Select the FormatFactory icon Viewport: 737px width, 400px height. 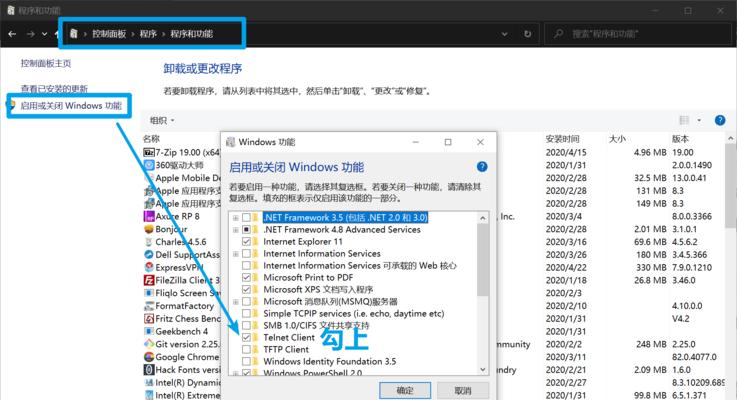pyautogui.click(x=149, y=306)
